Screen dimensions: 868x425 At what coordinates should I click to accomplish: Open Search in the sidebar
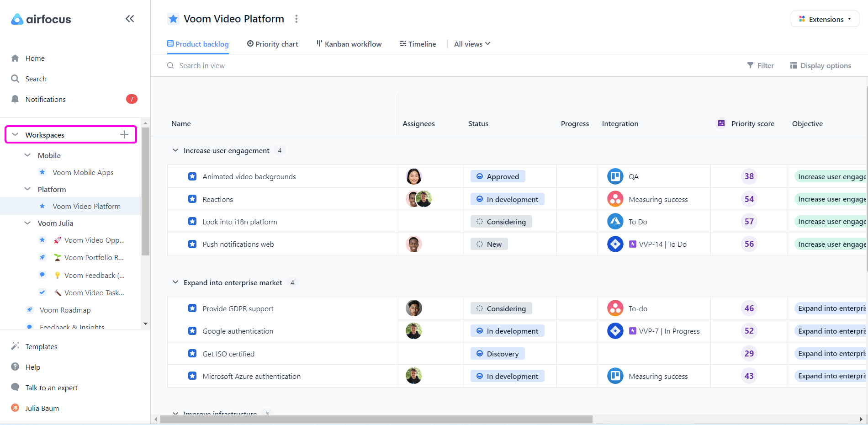[x=36, y=79]
